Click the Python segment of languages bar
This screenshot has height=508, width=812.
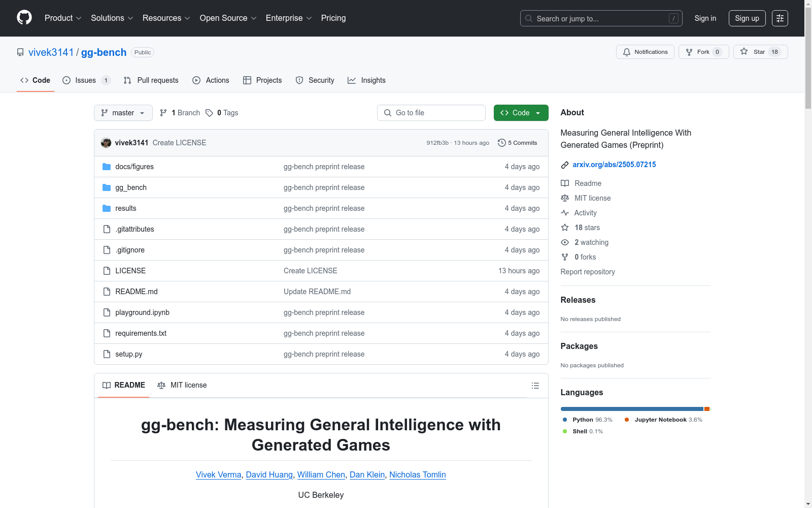[x=632, y=409]
